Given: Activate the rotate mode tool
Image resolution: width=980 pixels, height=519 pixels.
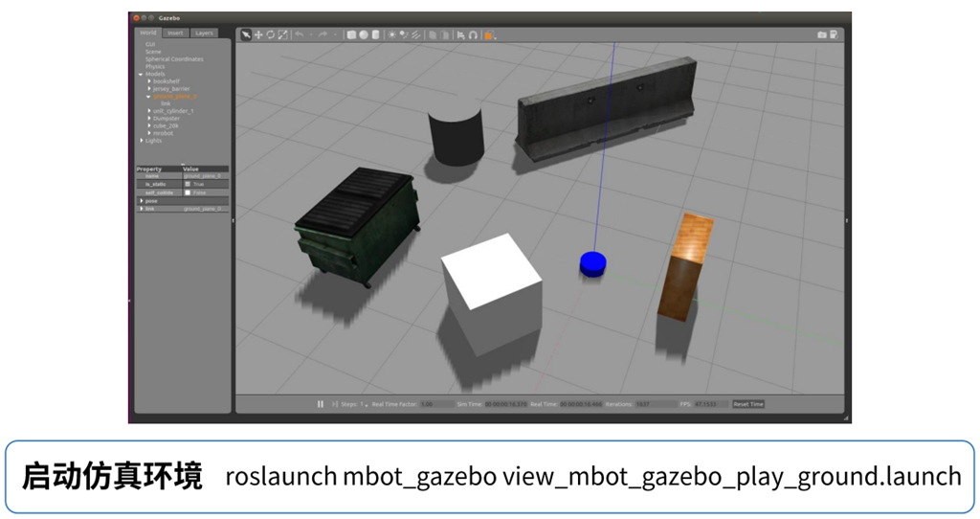Looking at the screenshot, I should tap(271, 35).
